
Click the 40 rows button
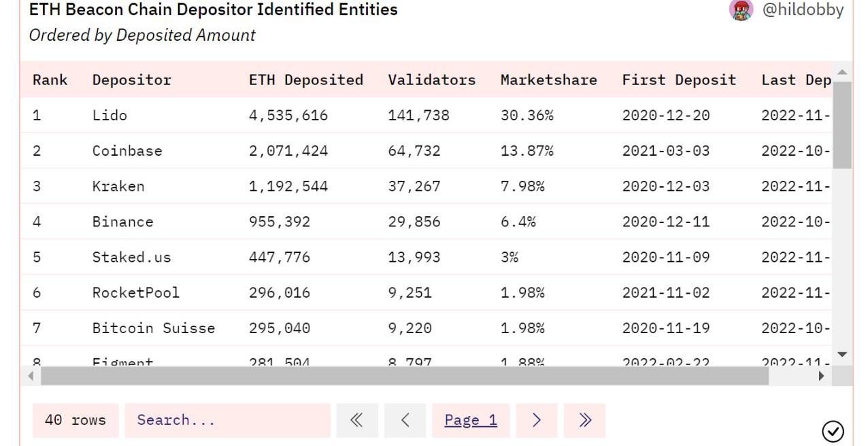(76, 421)
